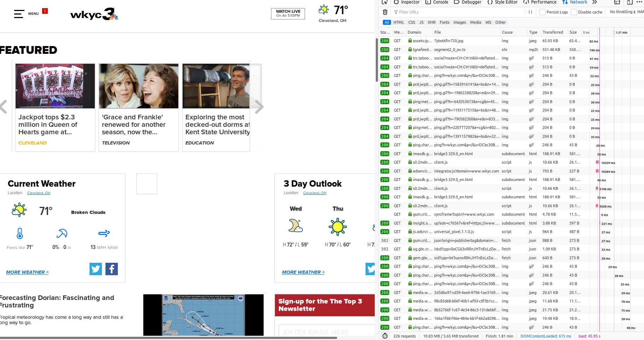The width and height of the screenshot is (644, 340).
Task: Click the thermometer feels-like icon
Action: pyautogui.click(x=20, y=233)
